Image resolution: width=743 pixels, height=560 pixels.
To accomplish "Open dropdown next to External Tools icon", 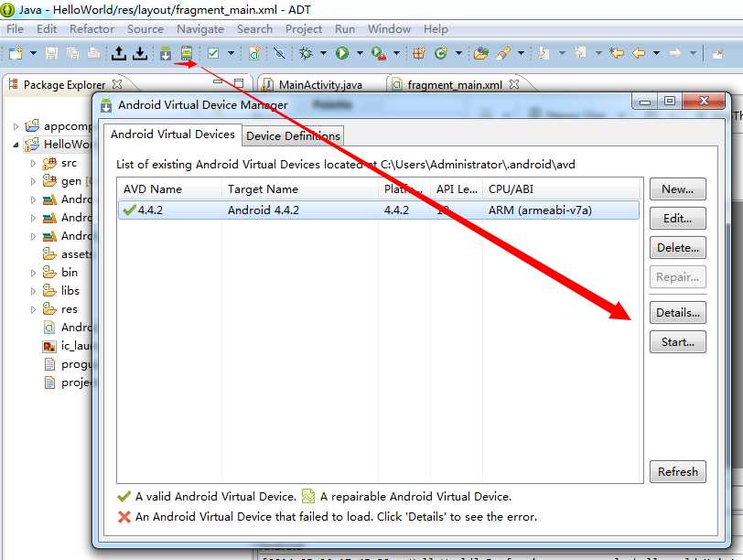I will pos(396,53).
